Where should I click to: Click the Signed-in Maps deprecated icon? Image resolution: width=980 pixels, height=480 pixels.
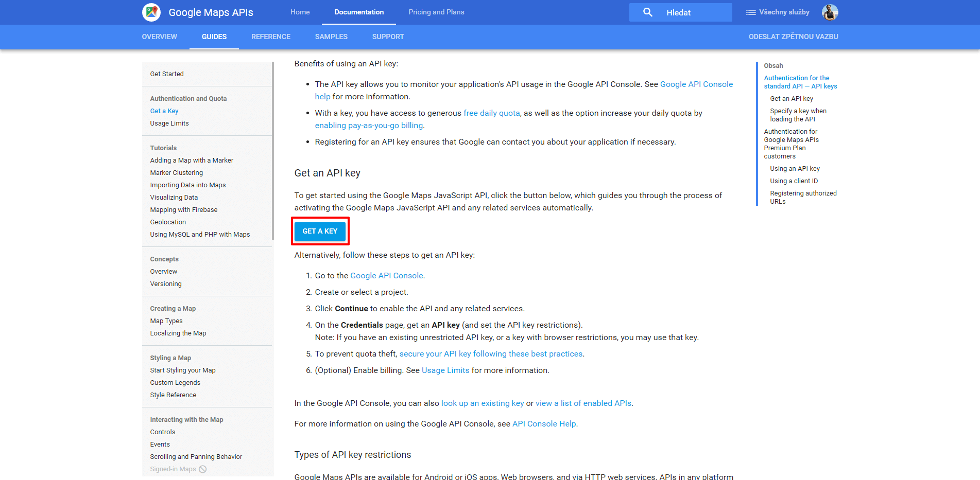point(203,469)
